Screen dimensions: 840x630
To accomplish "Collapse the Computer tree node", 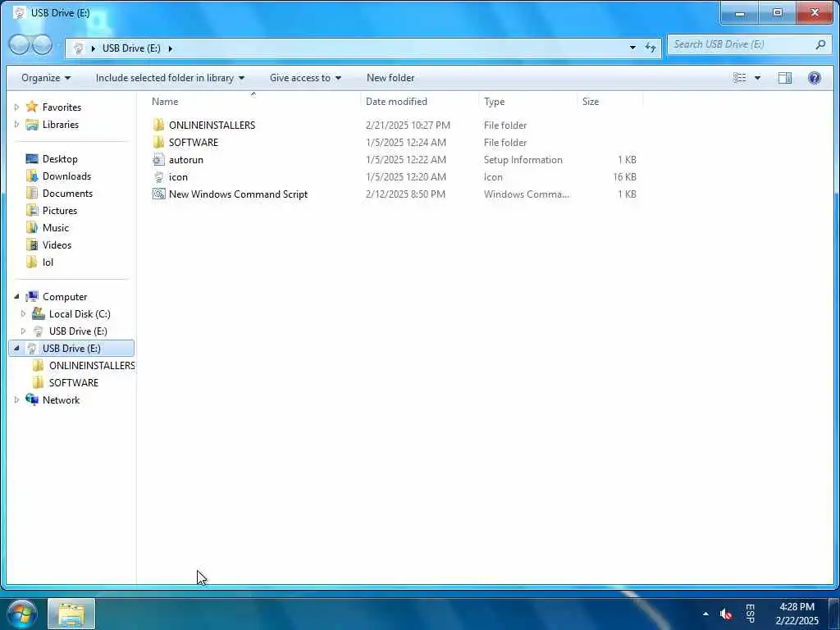I will pyautogui.click(x=16, y=296).
